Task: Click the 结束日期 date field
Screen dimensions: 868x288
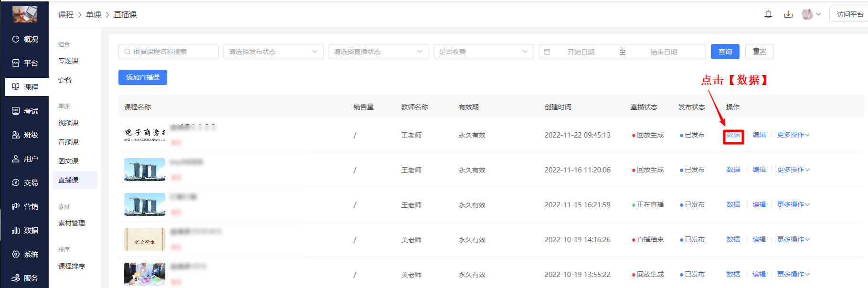Action: click(664, 52)
